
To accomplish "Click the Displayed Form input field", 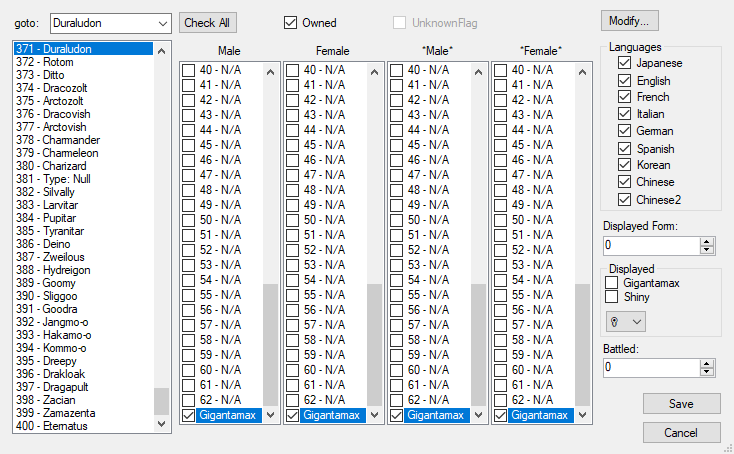I will 652,245.
